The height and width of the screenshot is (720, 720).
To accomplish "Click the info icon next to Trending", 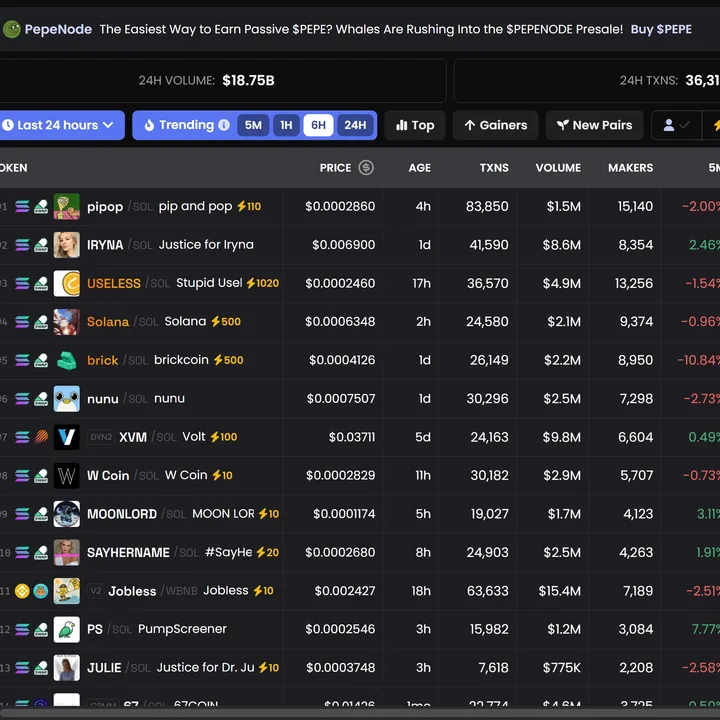I will [224, 125].
